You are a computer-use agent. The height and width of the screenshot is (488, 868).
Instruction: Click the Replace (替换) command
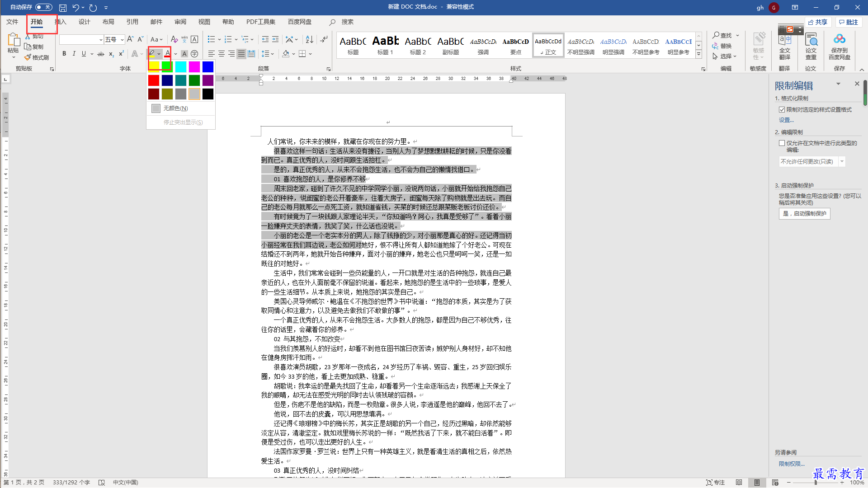[x=722, y=46]
